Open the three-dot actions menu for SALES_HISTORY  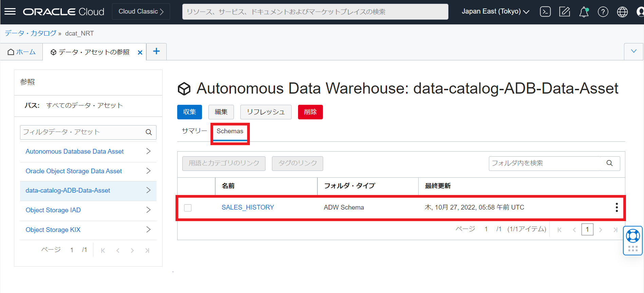(617, 208)
